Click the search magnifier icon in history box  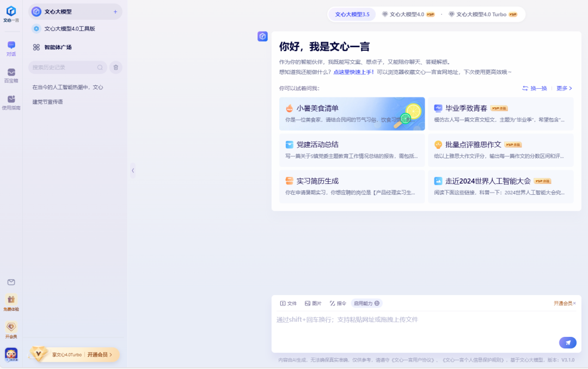coord(100,67)
